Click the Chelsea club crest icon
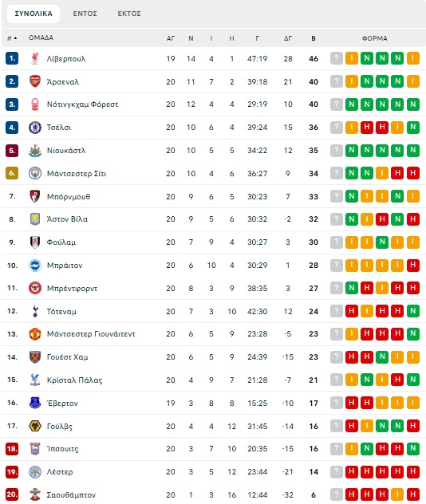Image resolution: width=426 pixels, height=504 pixels. pos(35,128)
